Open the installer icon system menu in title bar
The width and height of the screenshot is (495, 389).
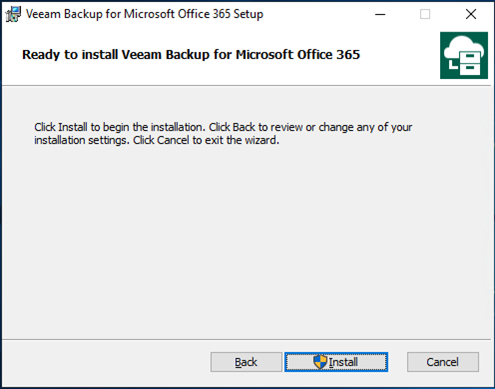pyautogui.click(x=13, y=14)
